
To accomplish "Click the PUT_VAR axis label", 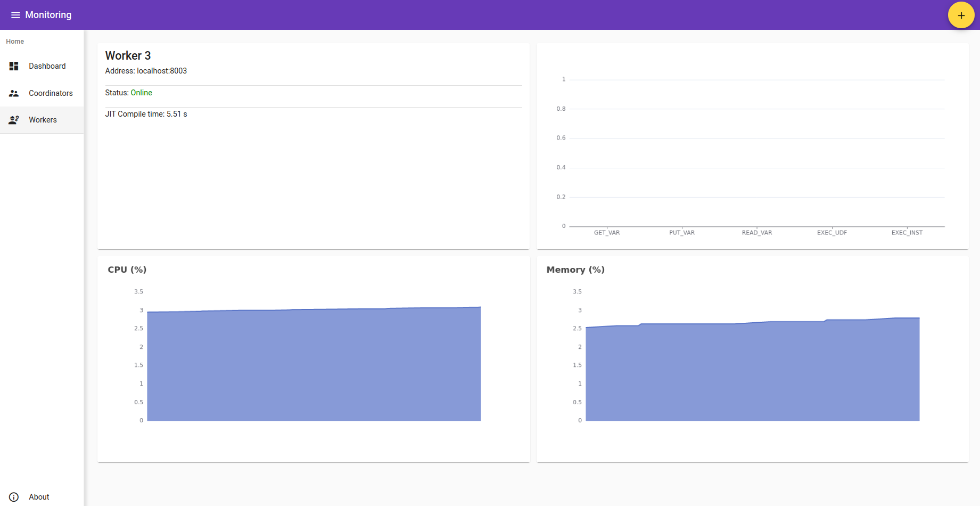I will pos(682,233).
